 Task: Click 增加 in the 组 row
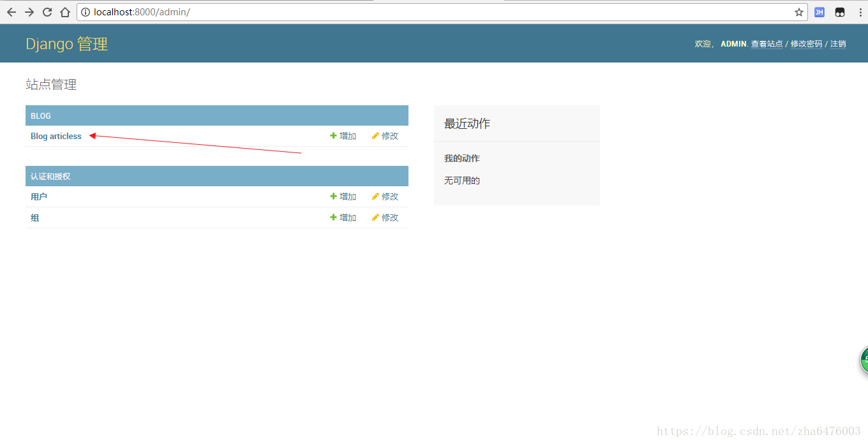pyautogui.click(x=343, y=218)
